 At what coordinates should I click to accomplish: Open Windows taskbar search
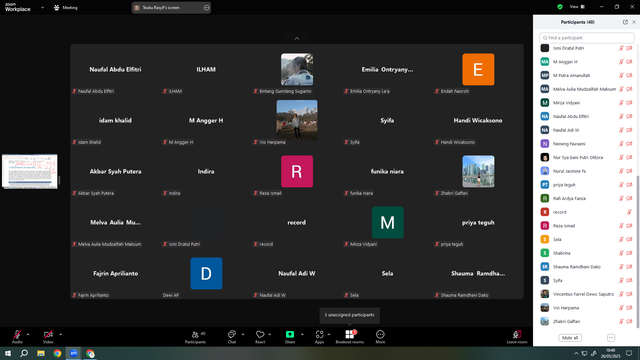point(24,353)
